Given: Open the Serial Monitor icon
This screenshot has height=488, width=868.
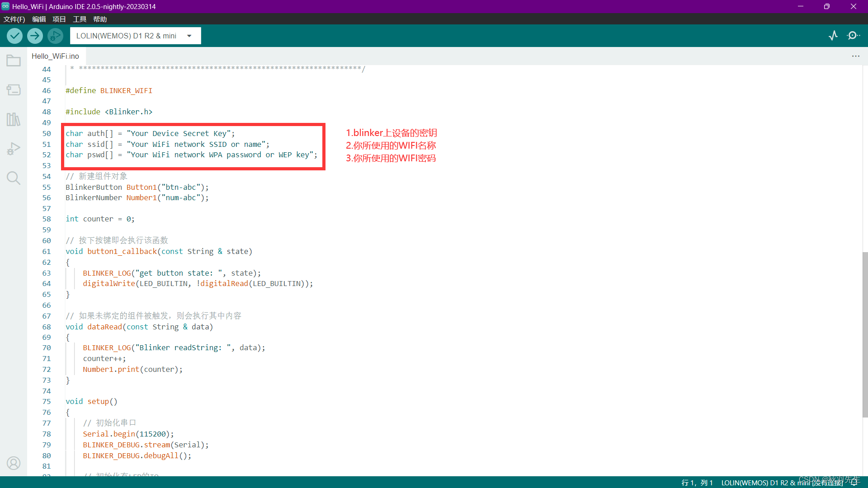Looking at the screenshot, I should click(x=853, y=36).
